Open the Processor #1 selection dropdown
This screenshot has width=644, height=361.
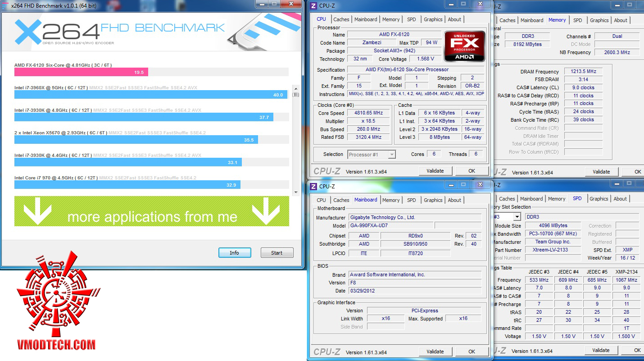pyautogui.click(x=372, y=155)
